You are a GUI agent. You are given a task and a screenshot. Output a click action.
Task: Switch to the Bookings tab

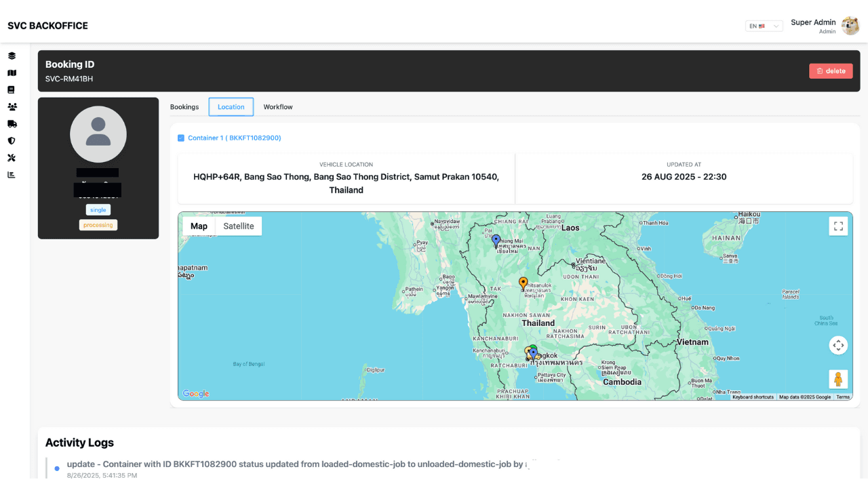coord(184,107)
